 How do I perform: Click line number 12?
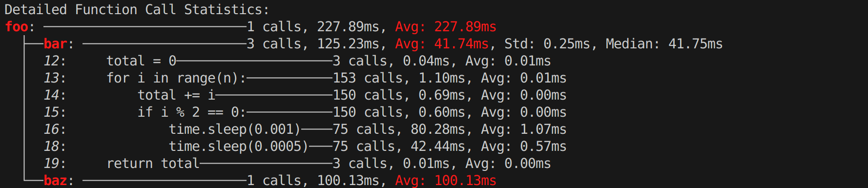(52, 61)
